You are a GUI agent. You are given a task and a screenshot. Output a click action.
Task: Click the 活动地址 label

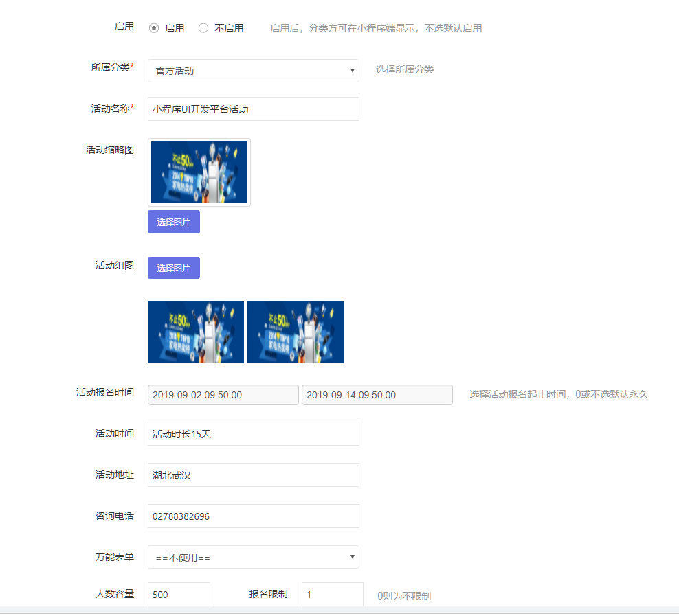pyautogui.click(x=114, y=475)
